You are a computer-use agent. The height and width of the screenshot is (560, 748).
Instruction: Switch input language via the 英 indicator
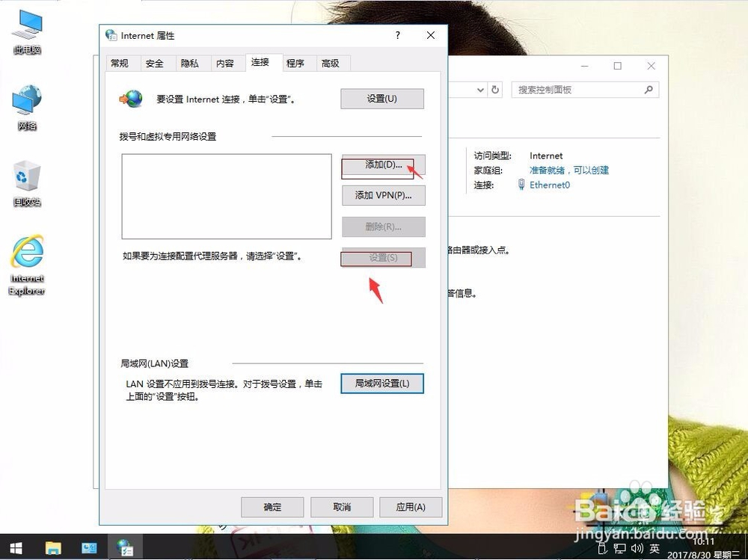point(654,548)
